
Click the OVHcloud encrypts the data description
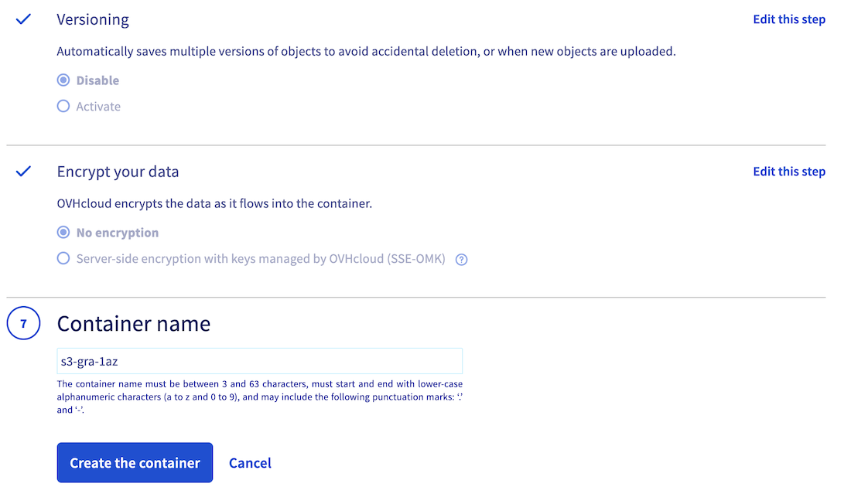[x=216, y=204]
